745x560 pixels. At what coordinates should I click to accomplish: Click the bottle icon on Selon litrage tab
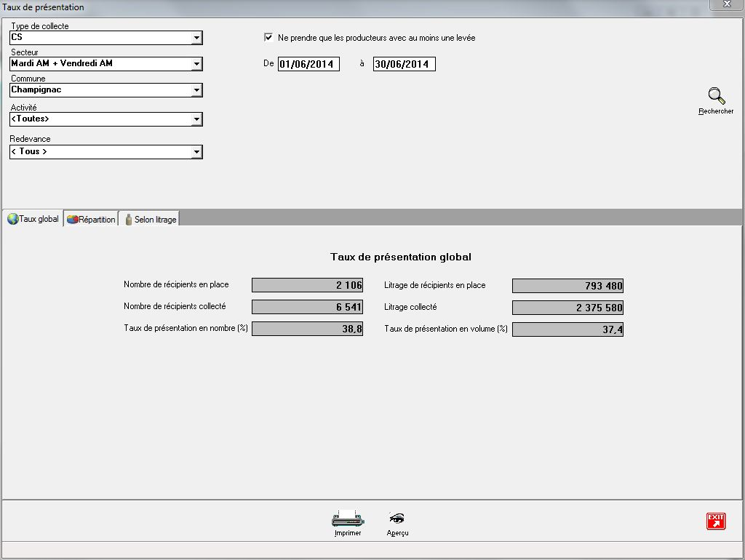pos(128,220)
